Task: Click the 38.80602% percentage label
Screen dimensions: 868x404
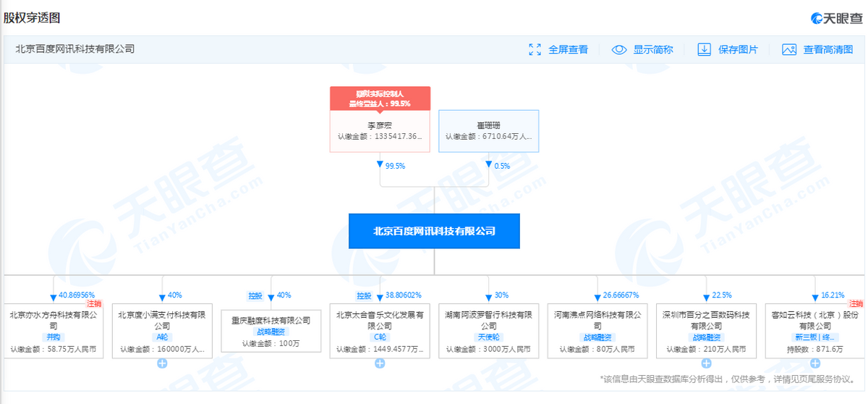Action: (403, 295)
